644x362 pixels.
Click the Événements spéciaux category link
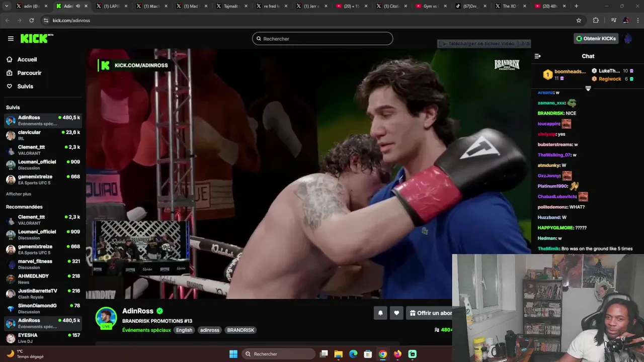(x=146, y=330)
